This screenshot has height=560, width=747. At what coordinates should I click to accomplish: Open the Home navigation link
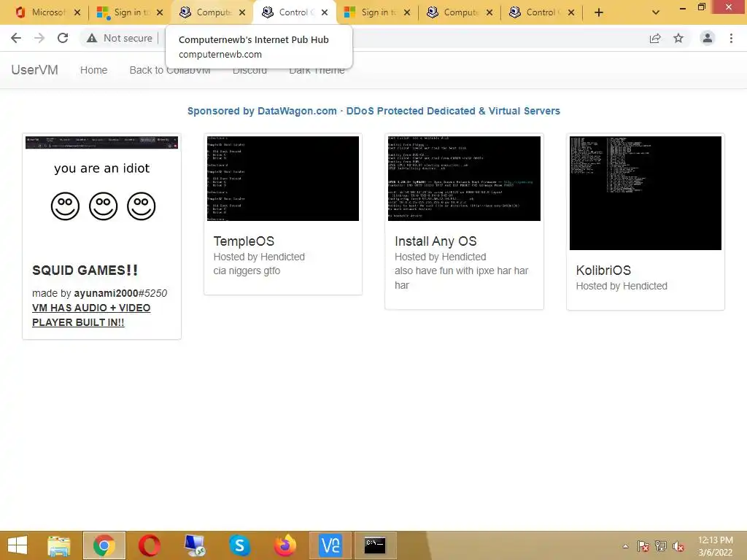94,70
